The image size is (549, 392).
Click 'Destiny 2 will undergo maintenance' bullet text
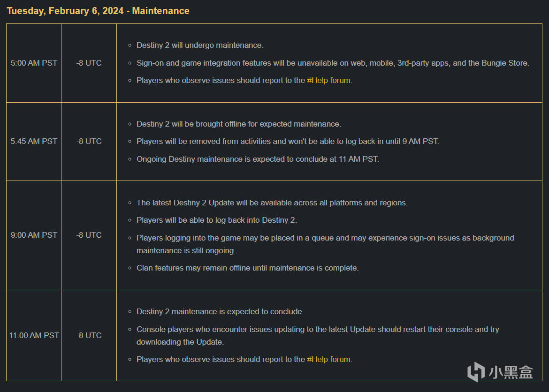(200, 45)
